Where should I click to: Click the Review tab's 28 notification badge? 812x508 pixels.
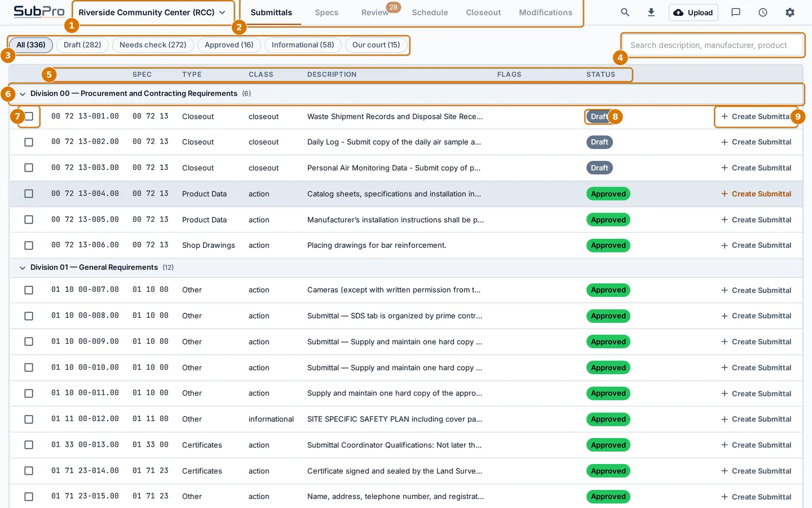click(x=393, y=7)
